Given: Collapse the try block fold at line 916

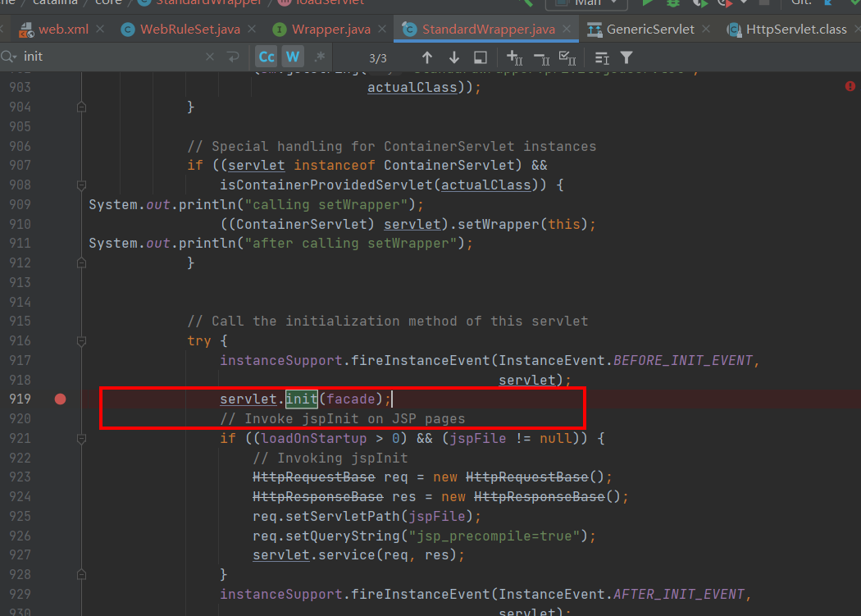Looking at the screenshot, I should tap(81, 341).
